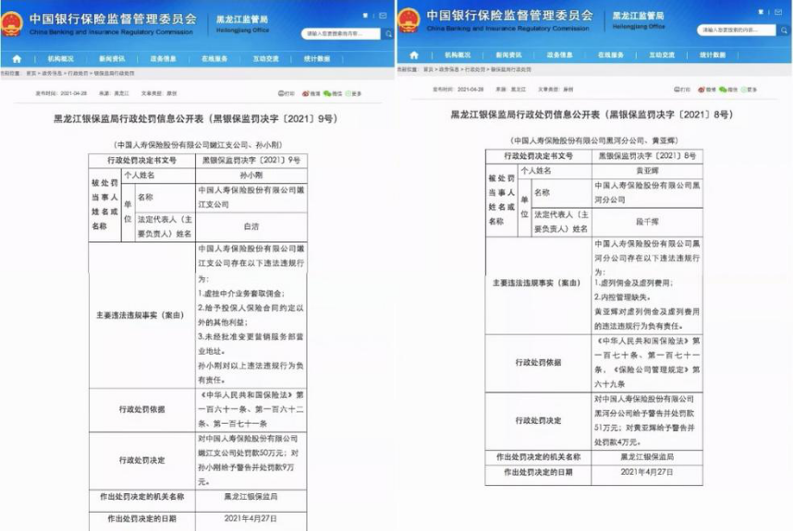Click 更多 share options on the 8号 page
This screenshot has height=532, width=794.
tap(749, 90)
